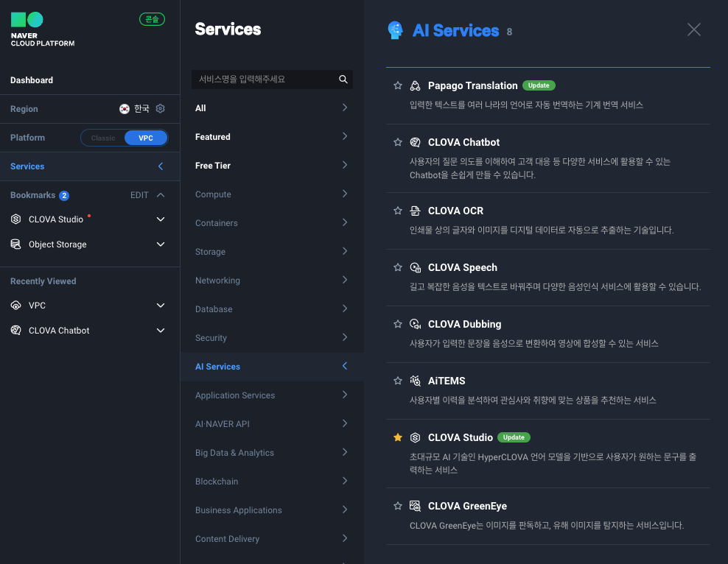Click the bookmarks count badge
Image resolution: width=728 pixels, height=564 pixels.
pyautogui.click(x=64, y=196)
